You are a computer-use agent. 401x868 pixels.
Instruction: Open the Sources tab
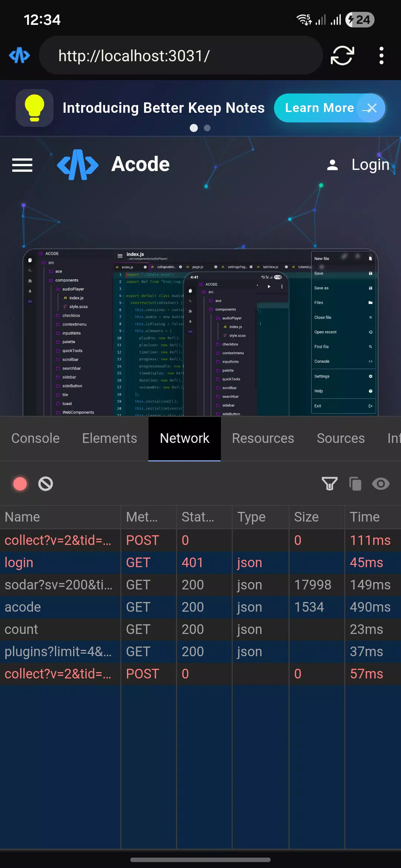[340, 438]
